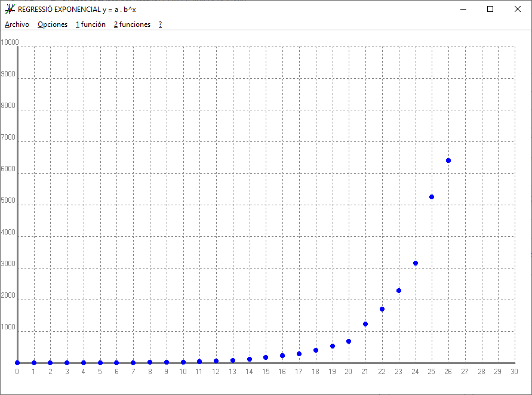Click the 5000 label on the y-axis

(x=8, y=200)
